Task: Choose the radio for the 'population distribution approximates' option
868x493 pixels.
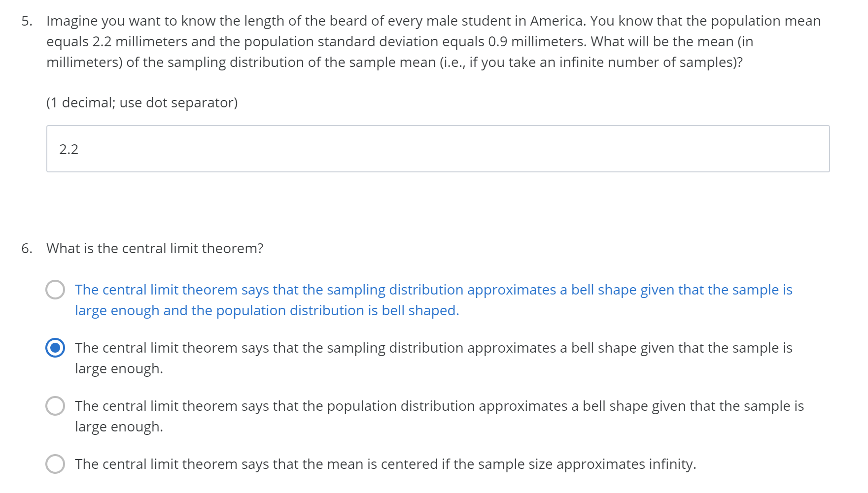Action: (55, 406)
